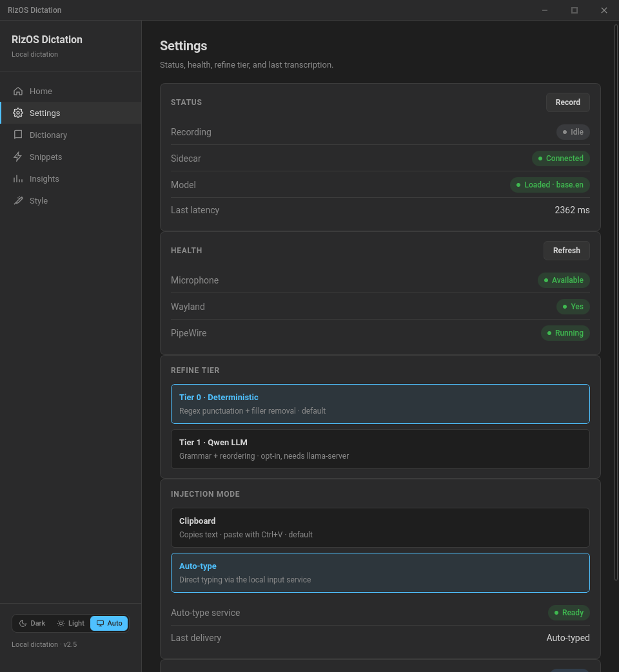The image size is (619, 672).
Task: Open the Insights section label
Action: coord(44,178)
